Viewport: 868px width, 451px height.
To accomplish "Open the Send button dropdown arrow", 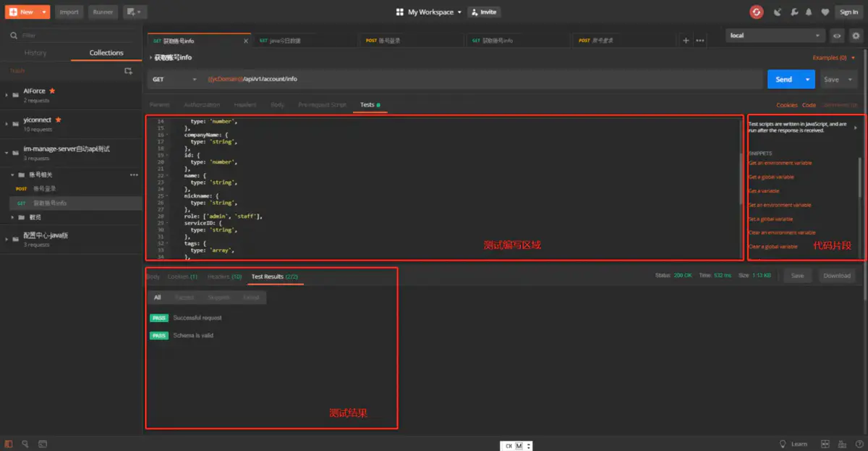I will tap(808, 80).
